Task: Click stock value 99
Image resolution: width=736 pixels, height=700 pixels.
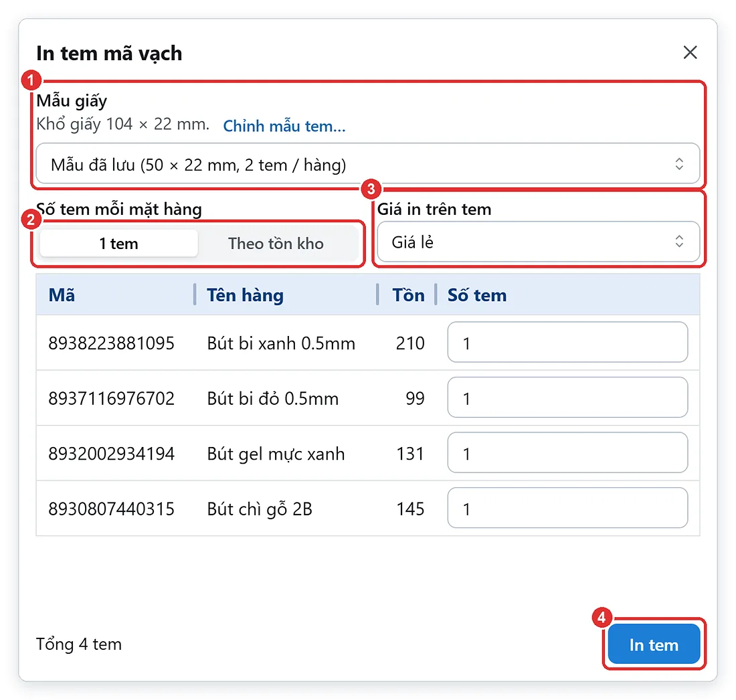Action: [x=415, y=399]
